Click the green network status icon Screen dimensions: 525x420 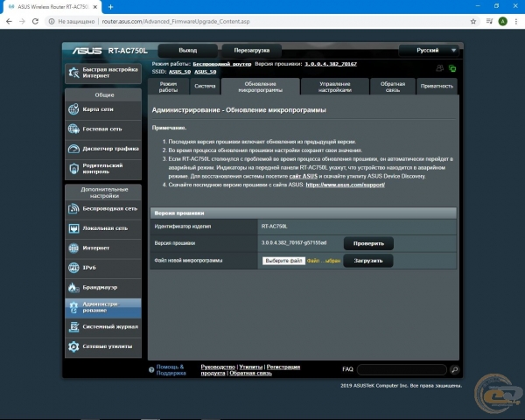pyautogui.click(x=452, y=68)
